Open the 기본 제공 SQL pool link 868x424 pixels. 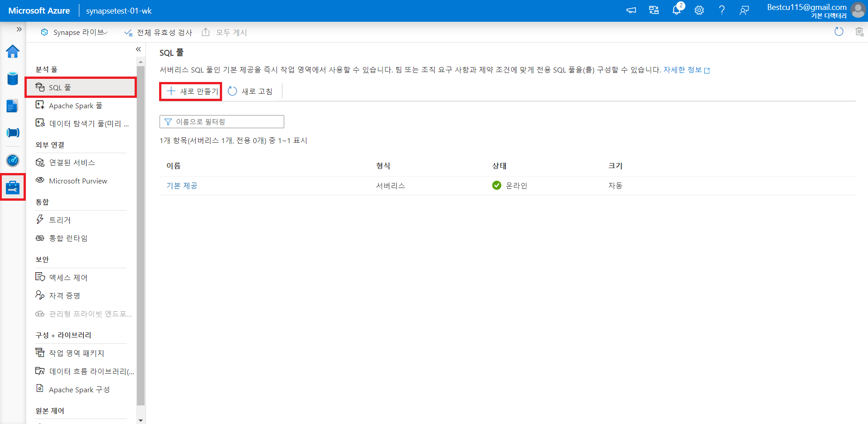[x=182, y=186]
